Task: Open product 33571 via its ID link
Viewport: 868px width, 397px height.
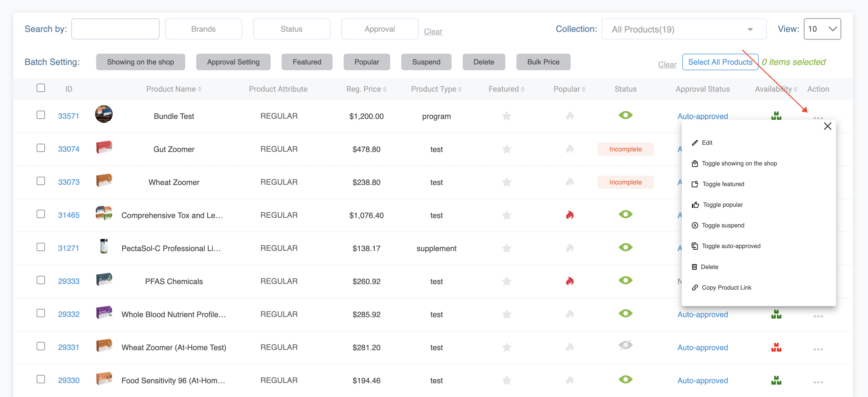Action: (69, 116)
